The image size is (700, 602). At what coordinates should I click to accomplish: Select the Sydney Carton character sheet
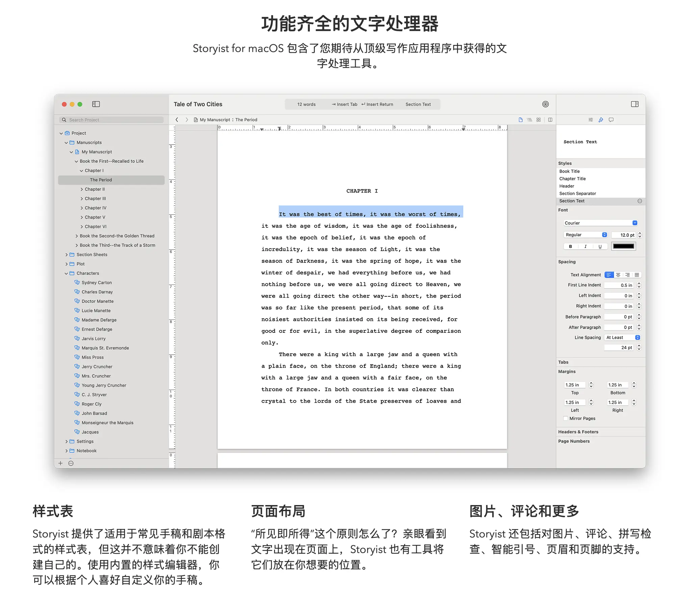(x=97, y=282)
